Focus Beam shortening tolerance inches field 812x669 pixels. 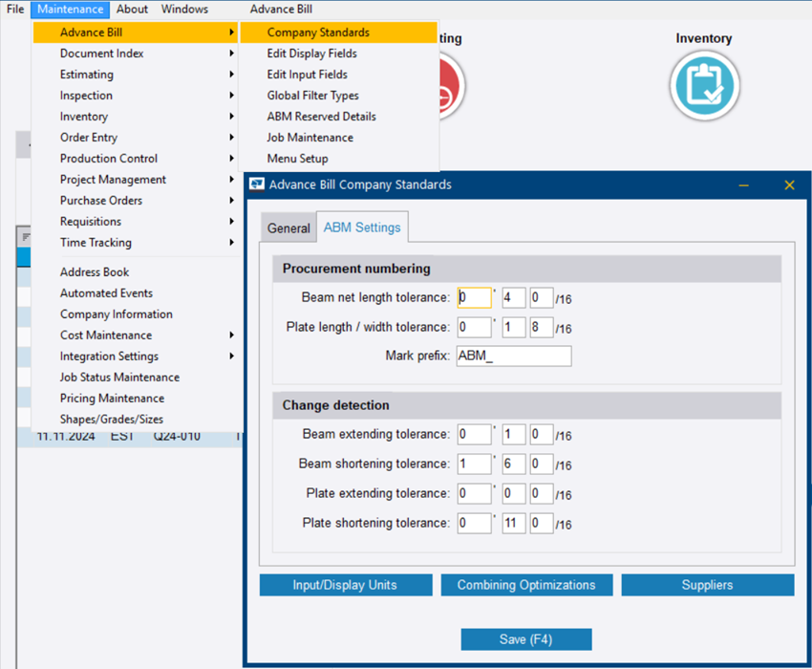click(x=514, y=464)
